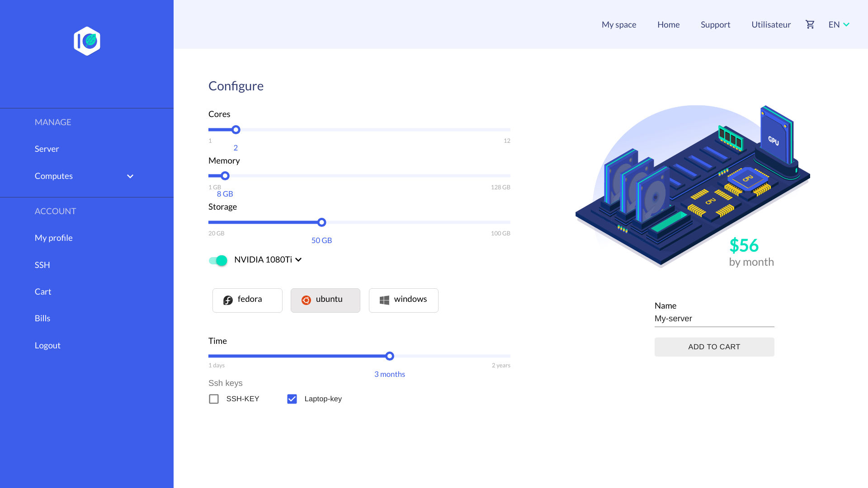This screenshot has height=488, width=868.
Task: Disable the Laptop-key checkbox
Action: click(292, 399)
